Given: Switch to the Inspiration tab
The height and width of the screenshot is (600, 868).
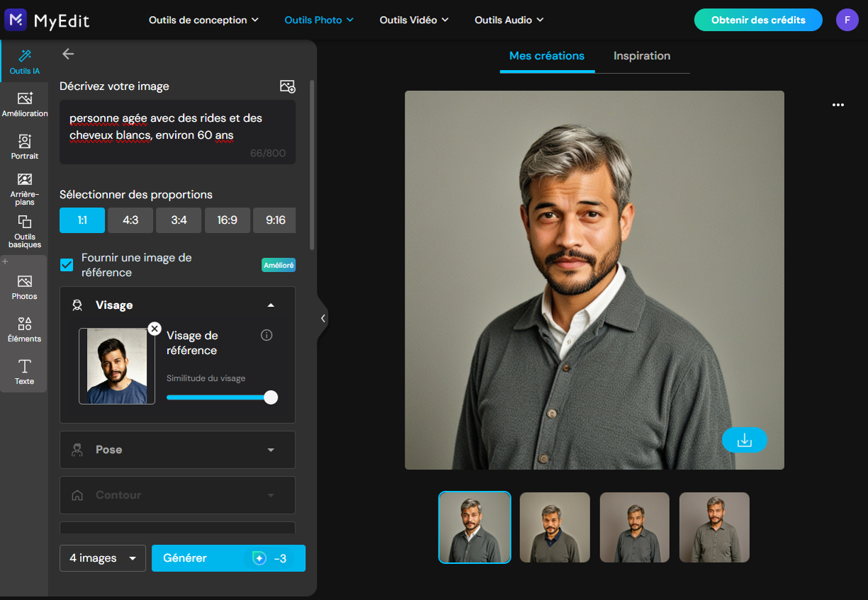Looking at the screenshot, I should 642,56.
